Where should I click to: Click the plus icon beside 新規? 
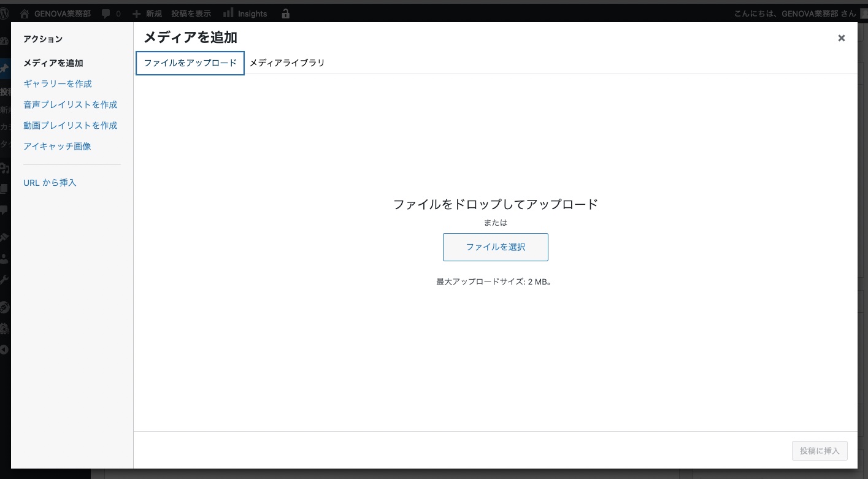coord(137,13)
